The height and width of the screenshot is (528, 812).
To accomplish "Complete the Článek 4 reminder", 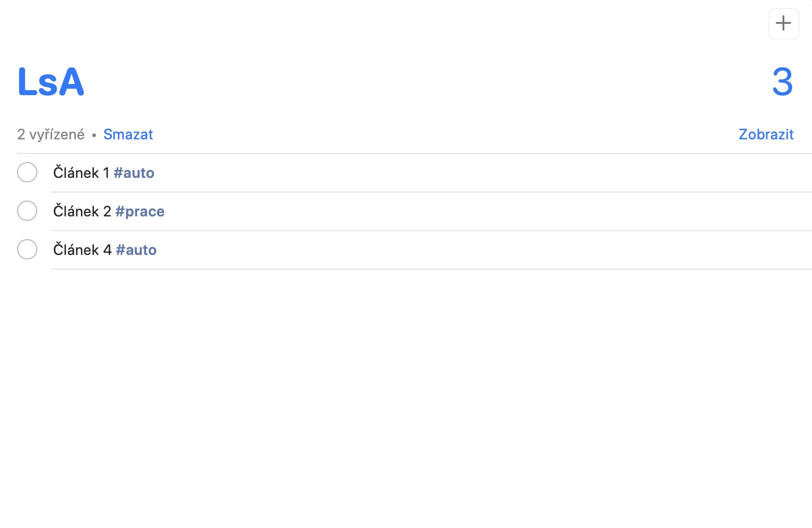I will [x=27, y=249].
